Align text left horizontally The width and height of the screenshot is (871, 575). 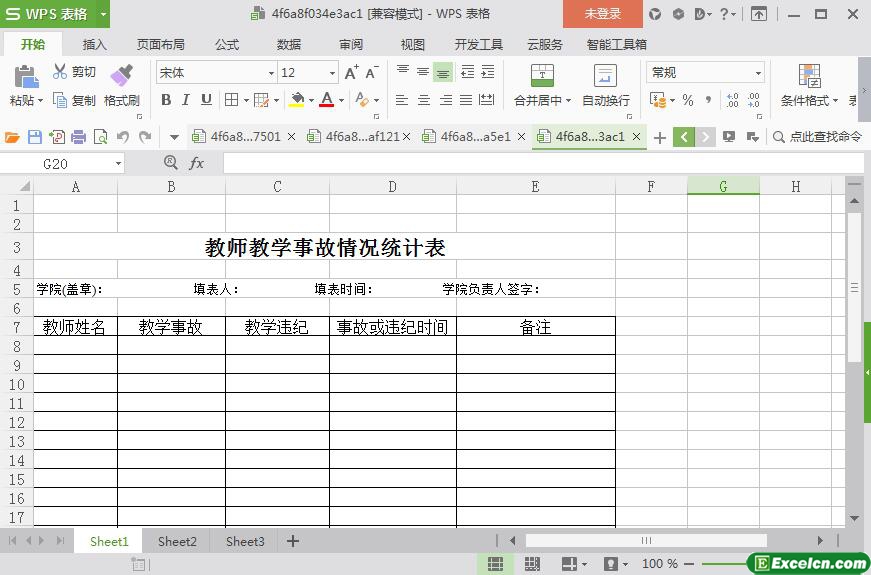[x=402, y=100]
